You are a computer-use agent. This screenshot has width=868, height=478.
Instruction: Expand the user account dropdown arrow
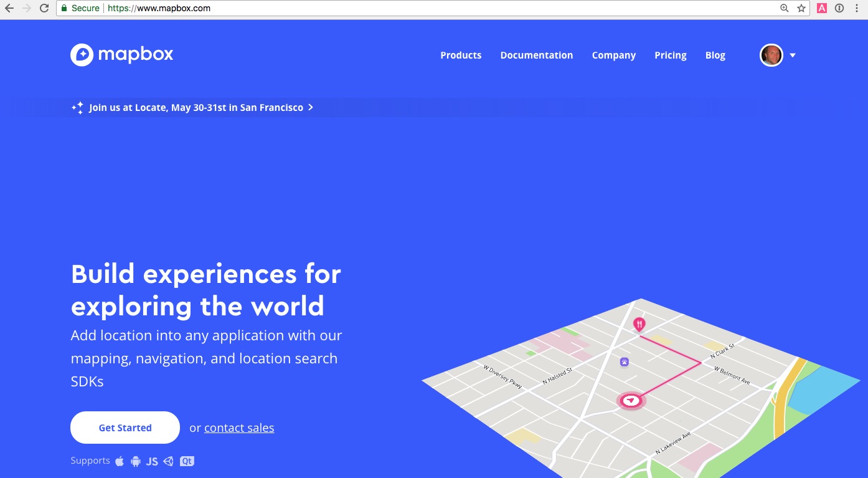(x=793, y=55)
